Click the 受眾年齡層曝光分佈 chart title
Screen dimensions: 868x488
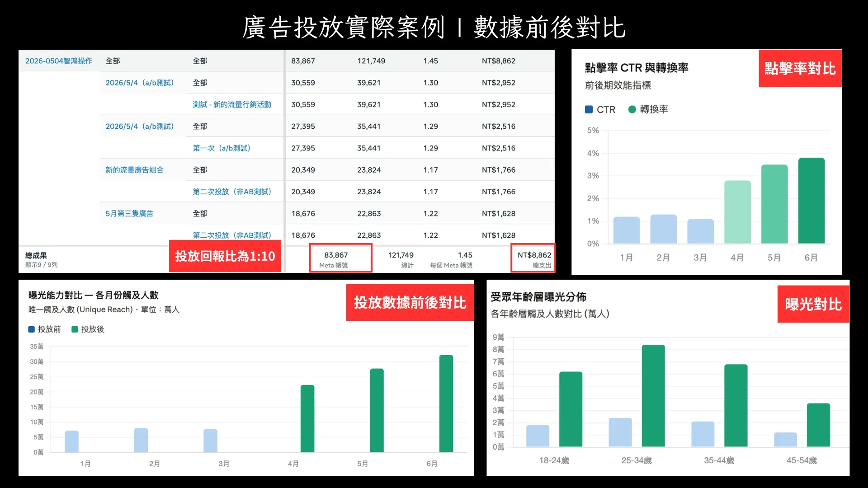point(538,297)
